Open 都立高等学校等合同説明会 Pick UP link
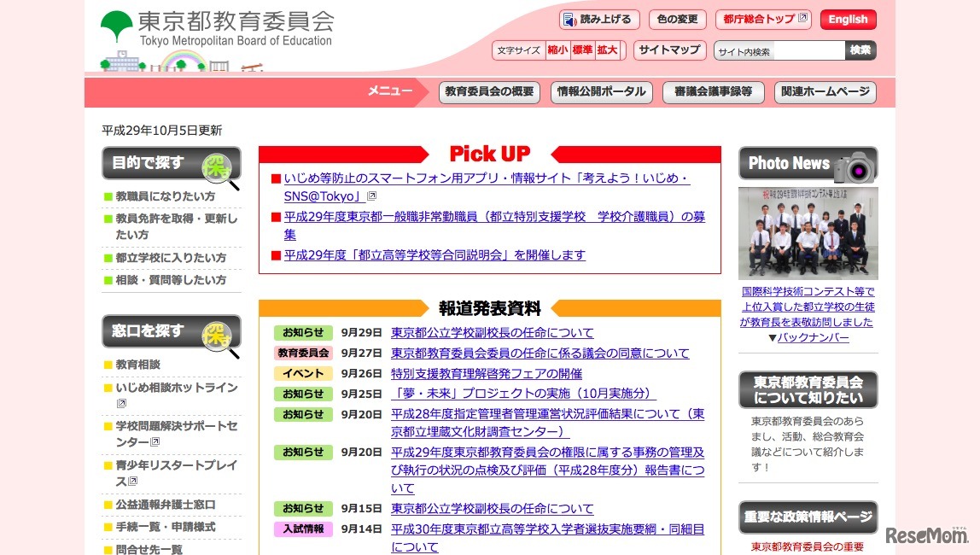Image resolution: width=980 pixels, height=555 pixels. click(435, 255)
